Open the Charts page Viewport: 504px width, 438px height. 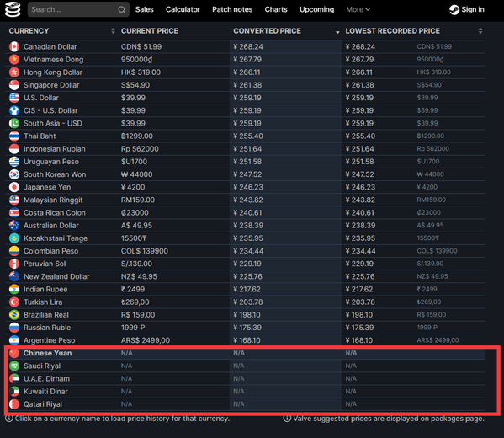[x=276, y=9]
